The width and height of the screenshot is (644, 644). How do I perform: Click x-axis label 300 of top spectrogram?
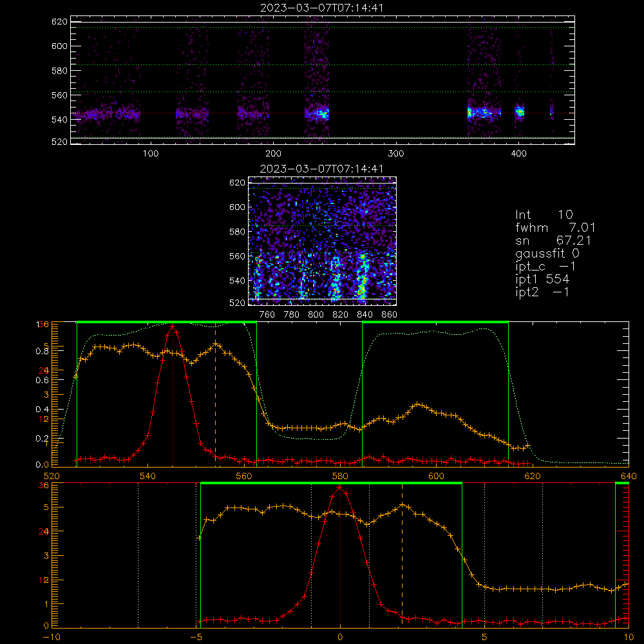tap(396, 154)
